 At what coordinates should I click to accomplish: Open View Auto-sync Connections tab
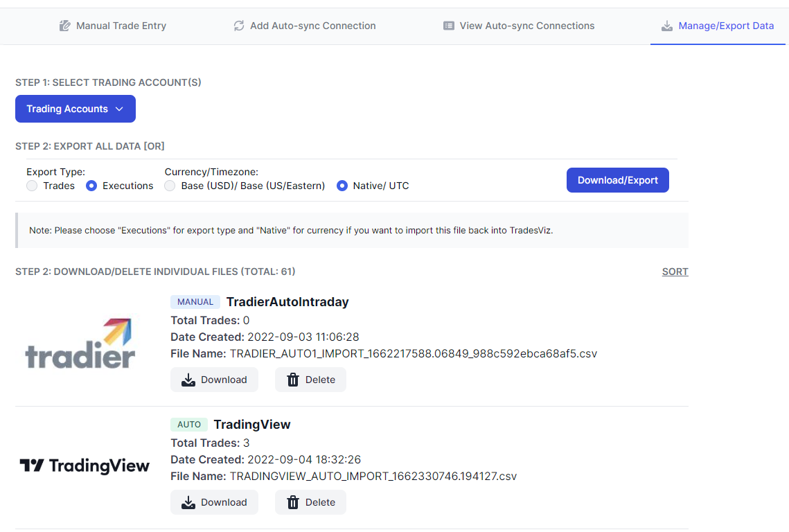pos(519,26)
